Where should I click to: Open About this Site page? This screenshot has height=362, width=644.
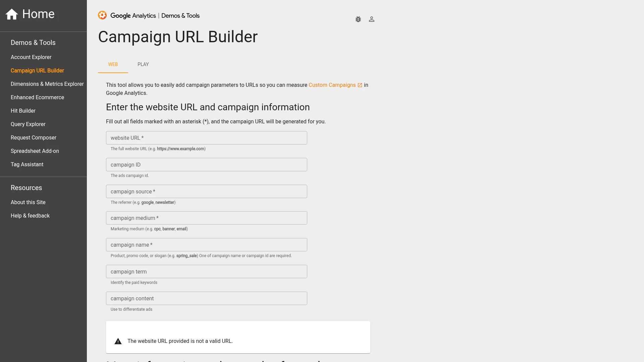point(28,202)
